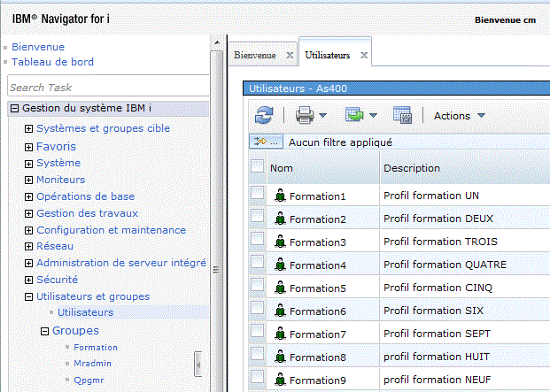Click the Formation4 user icon
This screenshot has width=550, height=392.
(280, 265)
